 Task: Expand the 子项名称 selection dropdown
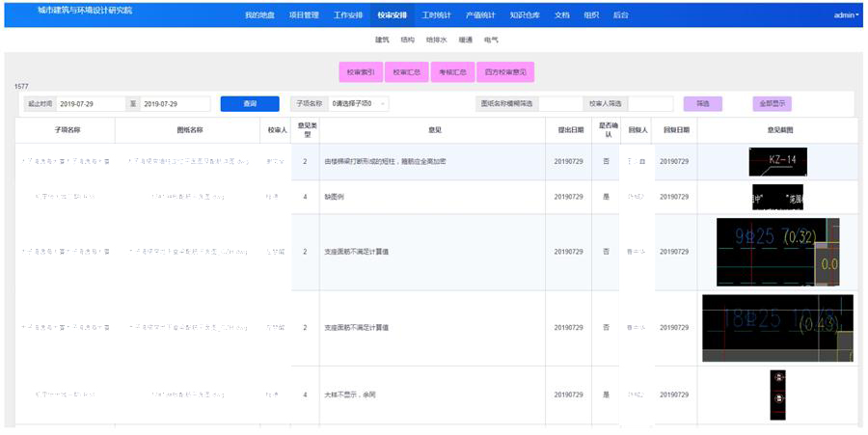tap(359, 104)
